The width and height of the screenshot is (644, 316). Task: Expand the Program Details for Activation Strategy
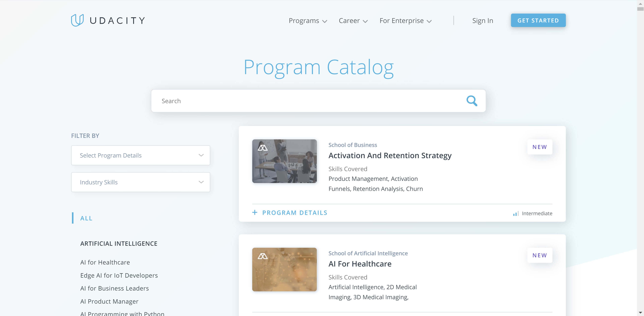tap(290, 213)
